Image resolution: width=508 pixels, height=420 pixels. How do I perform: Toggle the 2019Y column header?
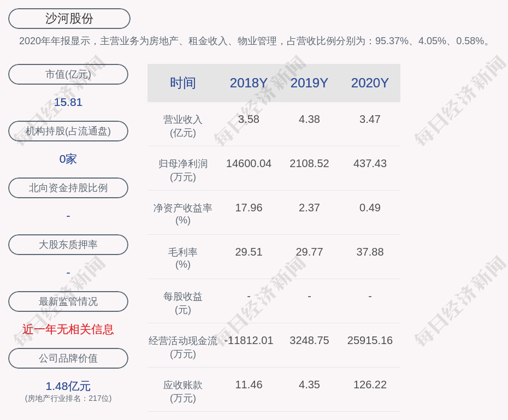tap(309, 83)
